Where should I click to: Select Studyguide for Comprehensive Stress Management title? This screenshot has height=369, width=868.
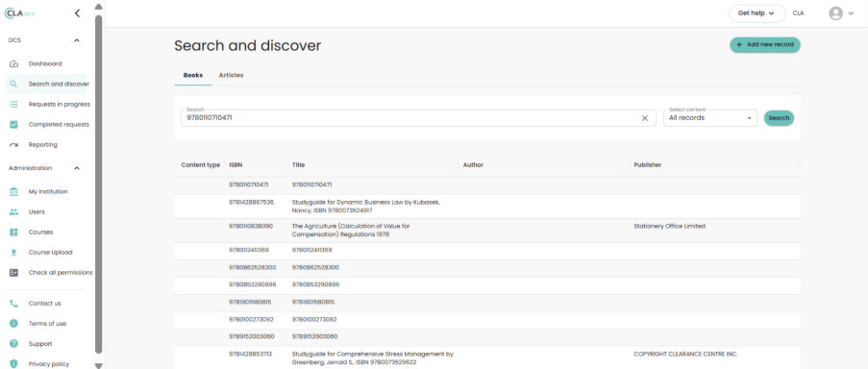373,357
